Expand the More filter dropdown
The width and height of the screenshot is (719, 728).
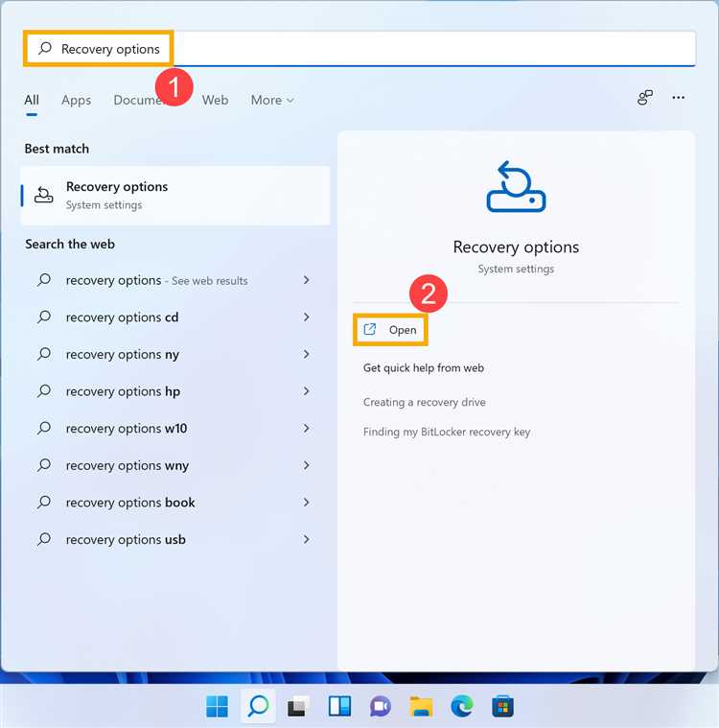coord(272,100)
